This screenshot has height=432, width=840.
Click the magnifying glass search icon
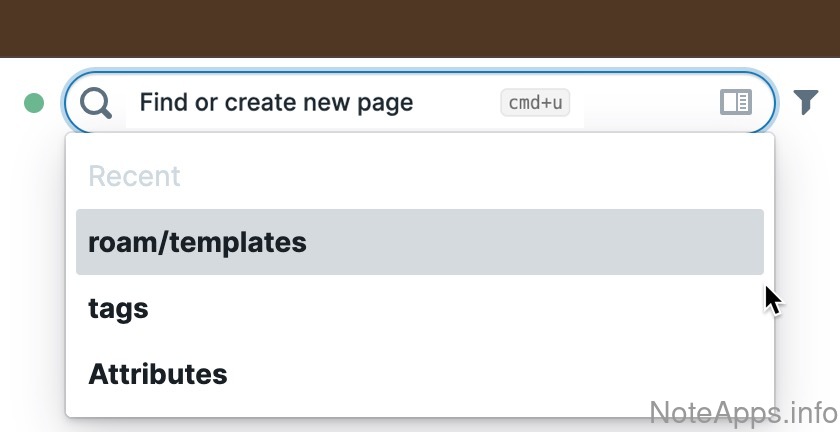[x=96, y=102]
